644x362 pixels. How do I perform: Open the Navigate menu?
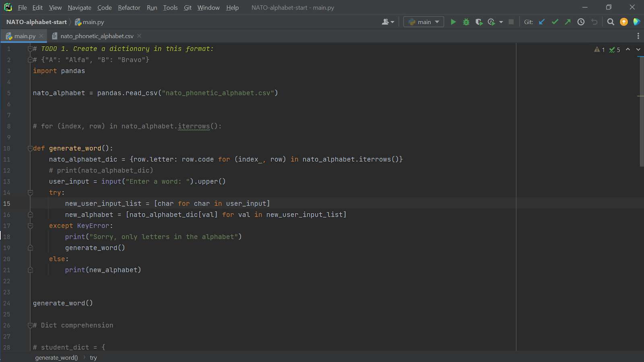point(80,8)
